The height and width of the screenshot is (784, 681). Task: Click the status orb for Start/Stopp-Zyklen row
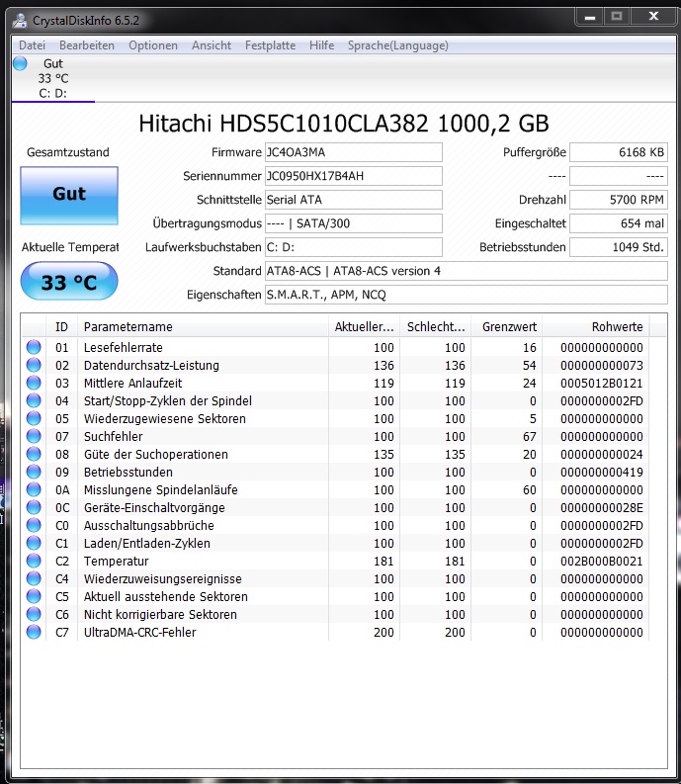coord(34,400)
